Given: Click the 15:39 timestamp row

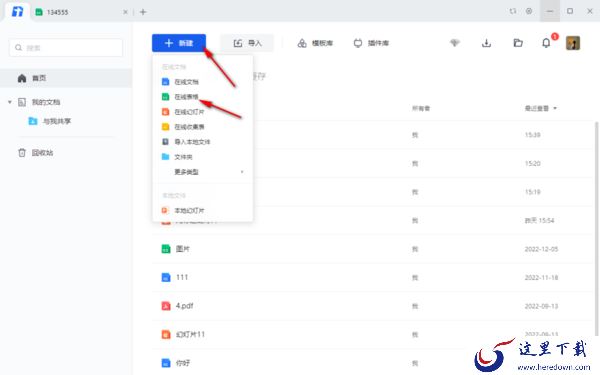Looking at the screenshot, I should tap(532, 135).
